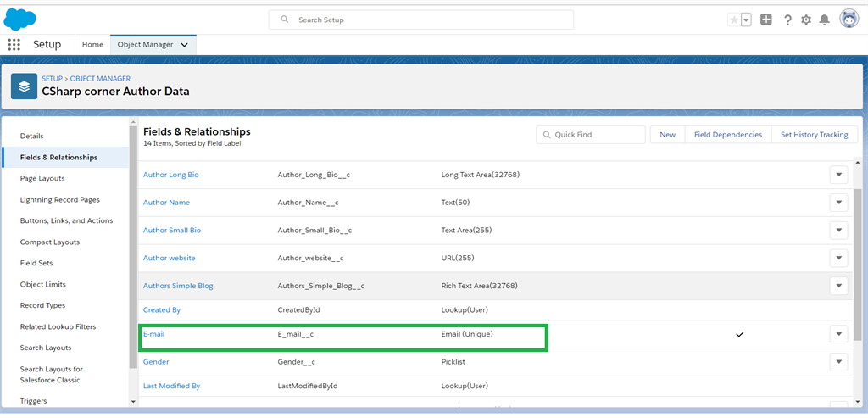Click the favorites star icon
Image resolution: width=868 pixels, height=418 pixels.
tap(734, 20)
